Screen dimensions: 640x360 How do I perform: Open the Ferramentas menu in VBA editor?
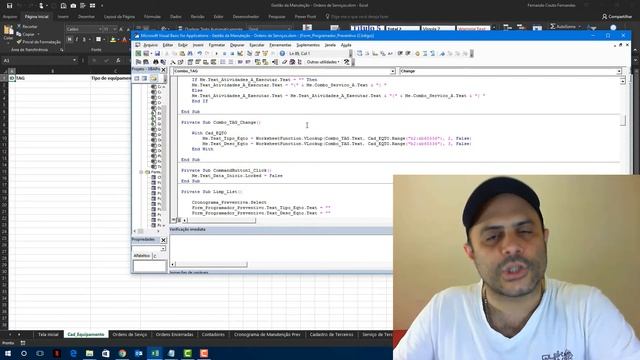[280, 45]
